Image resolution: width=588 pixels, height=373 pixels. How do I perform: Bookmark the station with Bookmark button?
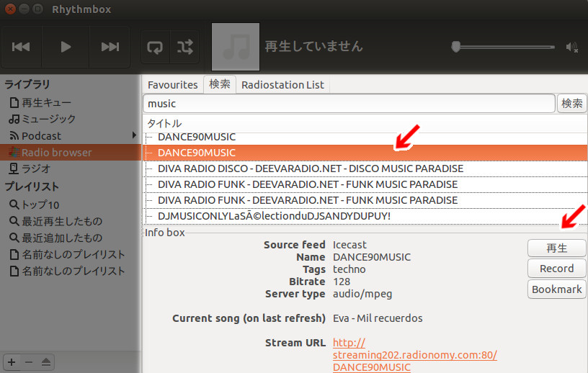pos(556,289)
